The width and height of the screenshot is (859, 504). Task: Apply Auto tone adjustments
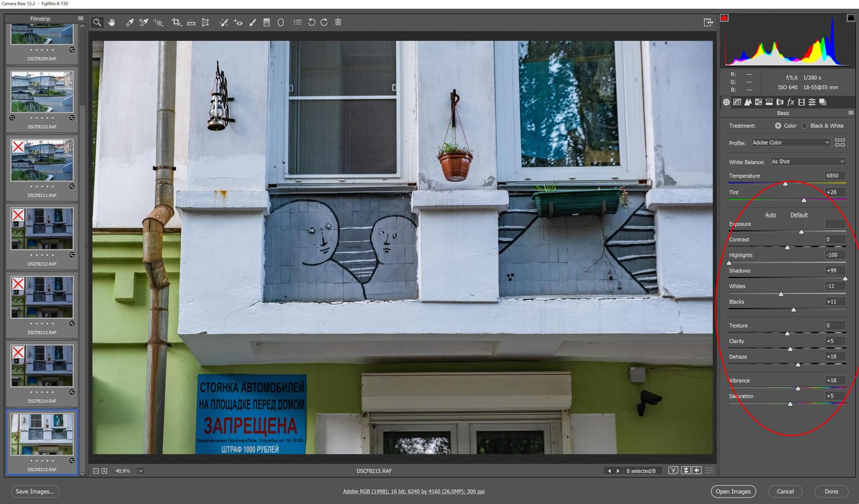[x=770, y=215]
